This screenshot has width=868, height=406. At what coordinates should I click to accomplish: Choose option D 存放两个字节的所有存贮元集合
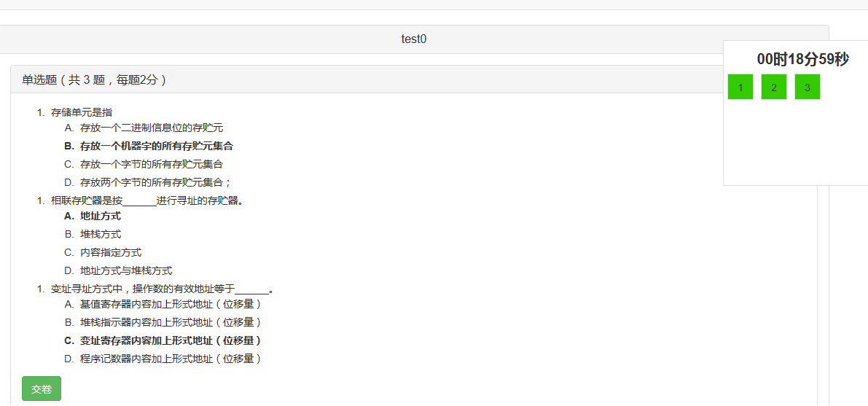(x=155, y=182)
